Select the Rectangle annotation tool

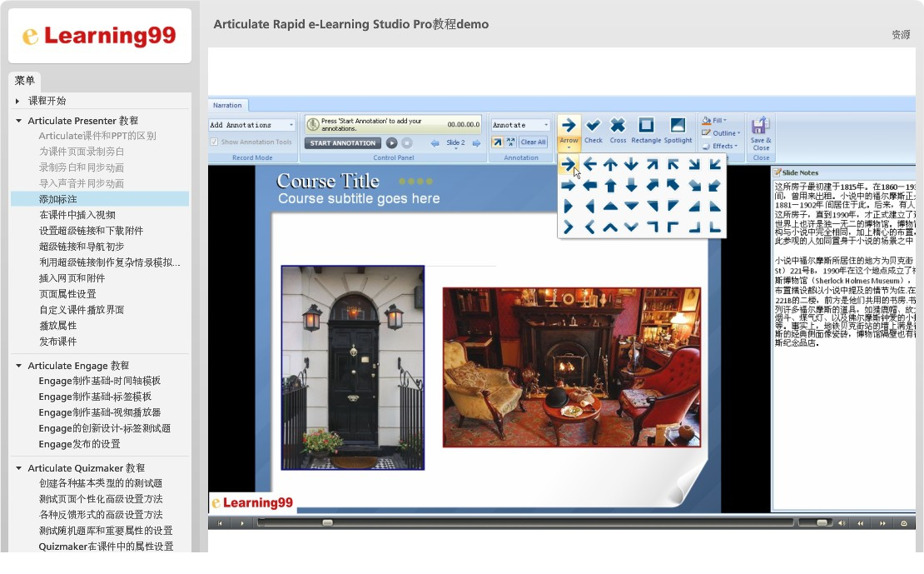[646, 130]
